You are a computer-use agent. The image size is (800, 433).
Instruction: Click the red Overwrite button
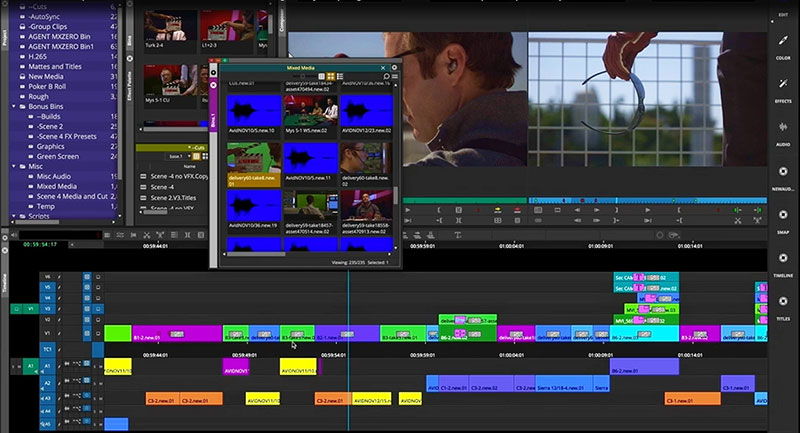click(x=517, y=210)
